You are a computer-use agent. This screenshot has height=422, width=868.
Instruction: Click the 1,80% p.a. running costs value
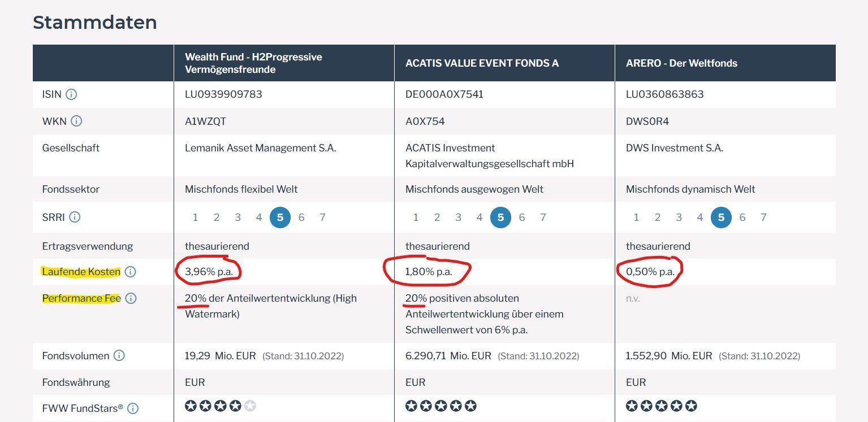pyautogui.click(x=429, y=272)
